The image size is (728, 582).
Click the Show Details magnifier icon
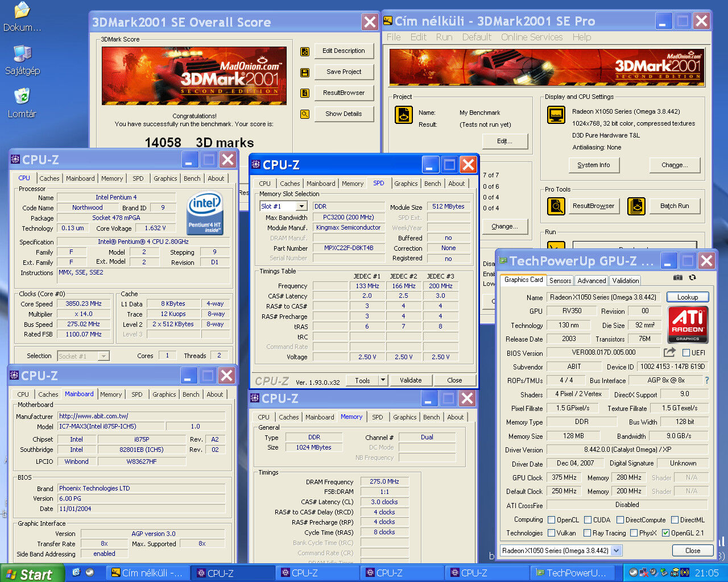pos(305,114)
